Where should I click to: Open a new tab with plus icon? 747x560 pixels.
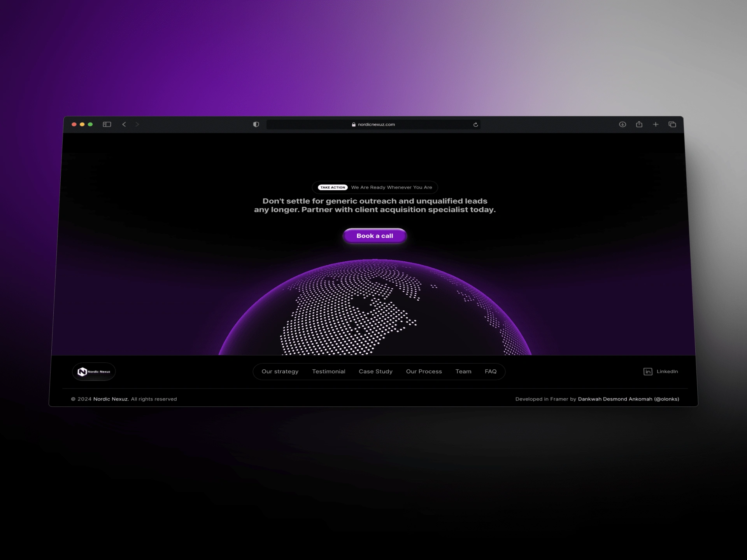pos(656,124)
